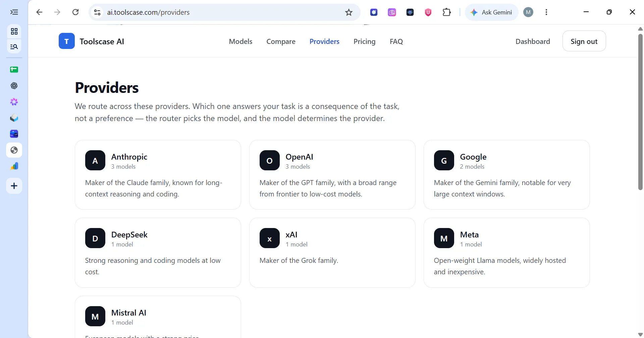
Task: Open the Models nav tab
Action: pyautogui.click(x=240, y=41)
